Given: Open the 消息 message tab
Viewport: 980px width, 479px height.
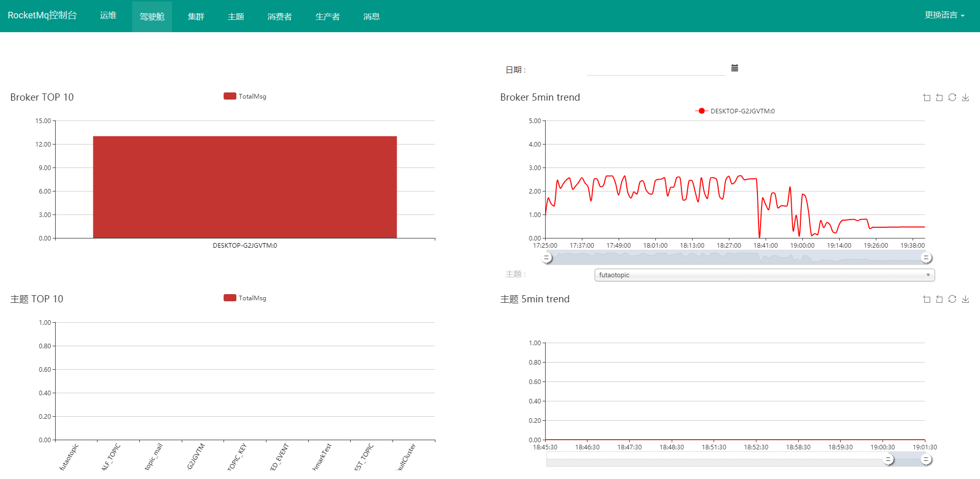Looking at the screenshot, I should tap(372, 16).
